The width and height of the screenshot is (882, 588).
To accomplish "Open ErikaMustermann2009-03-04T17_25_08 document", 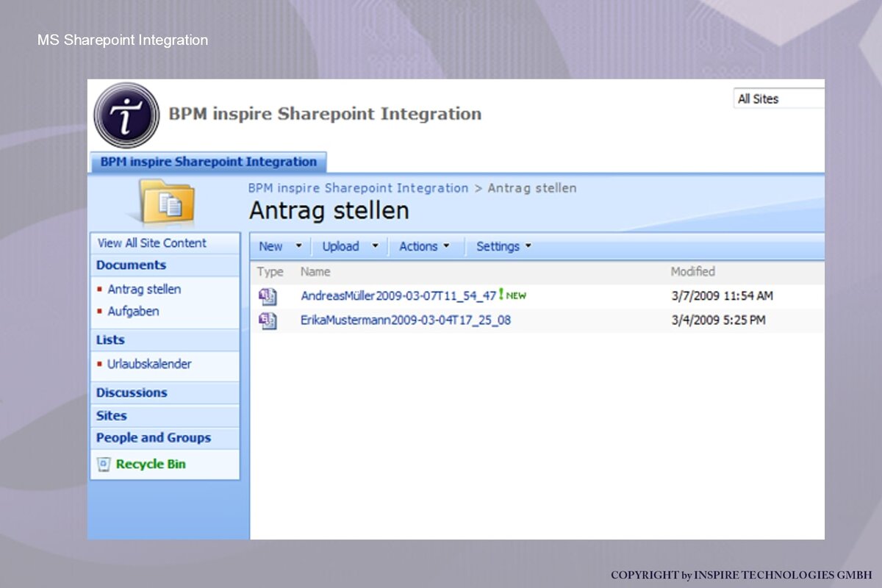I will [406, 320].
